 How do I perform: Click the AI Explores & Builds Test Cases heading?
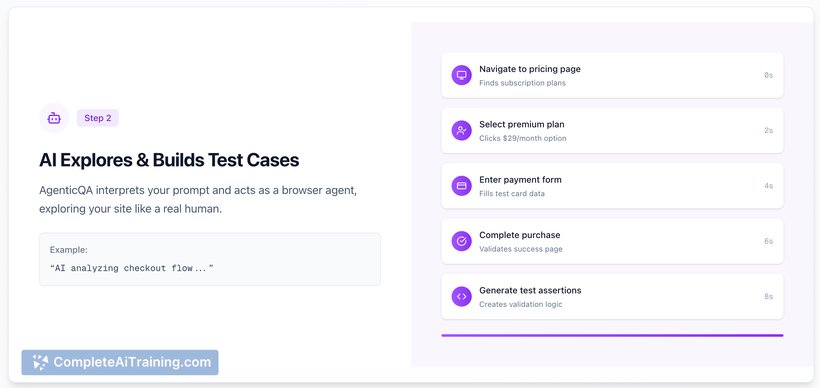coord(169,160)
